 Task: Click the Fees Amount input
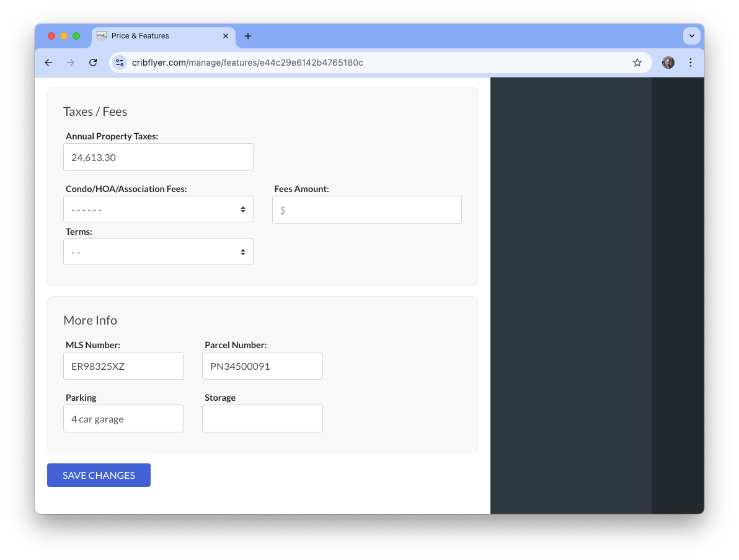click(366, 209)
